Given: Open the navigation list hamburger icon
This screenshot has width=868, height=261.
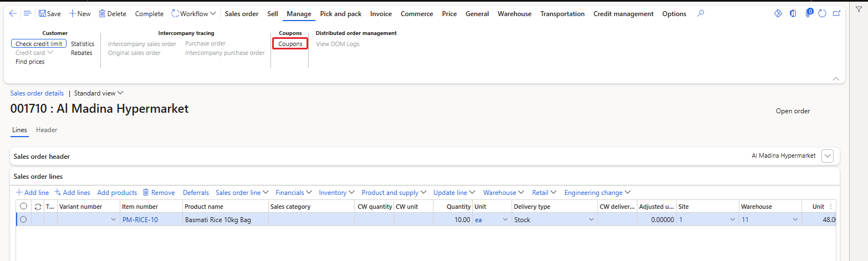Looking at the screenshot, I should 27,13.
